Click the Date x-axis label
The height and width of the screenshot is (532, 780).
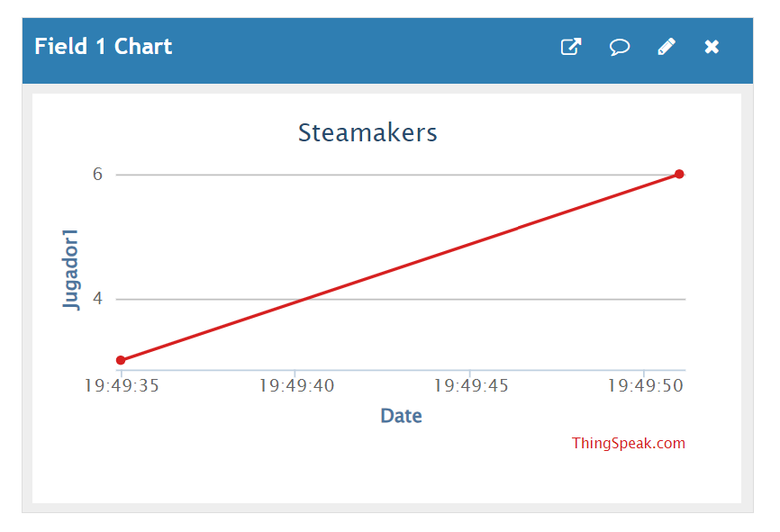coord(401,416)
